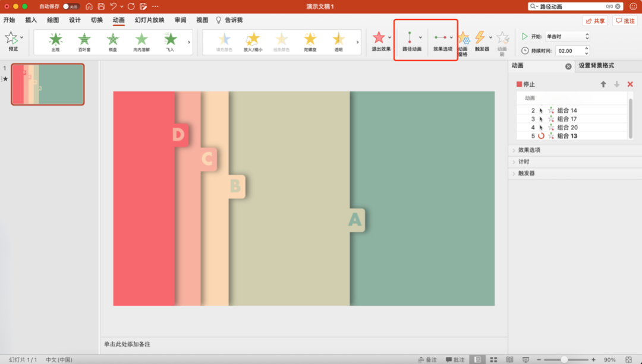This screenshot has width=642, height=364.
Task: Open the 审阅 ribbon tab
Action: click(x=180, y=20)
